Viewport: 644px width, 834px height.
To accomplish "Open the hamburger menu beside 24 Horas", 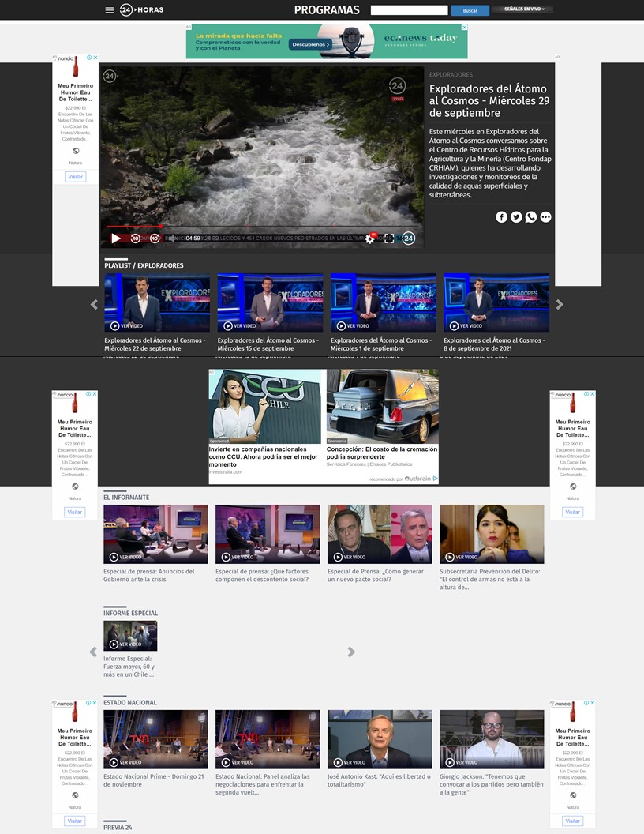I will (110, 10).
